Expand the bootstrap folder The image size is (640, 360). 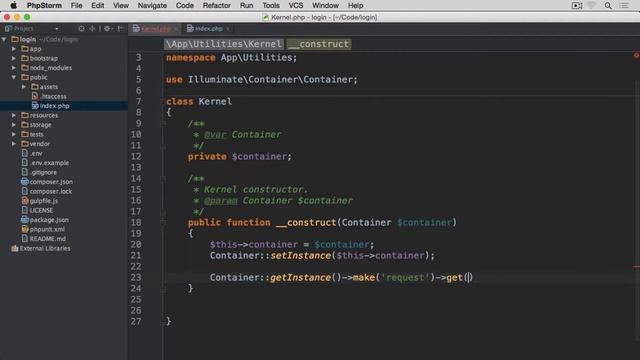[x=14, y=58]
